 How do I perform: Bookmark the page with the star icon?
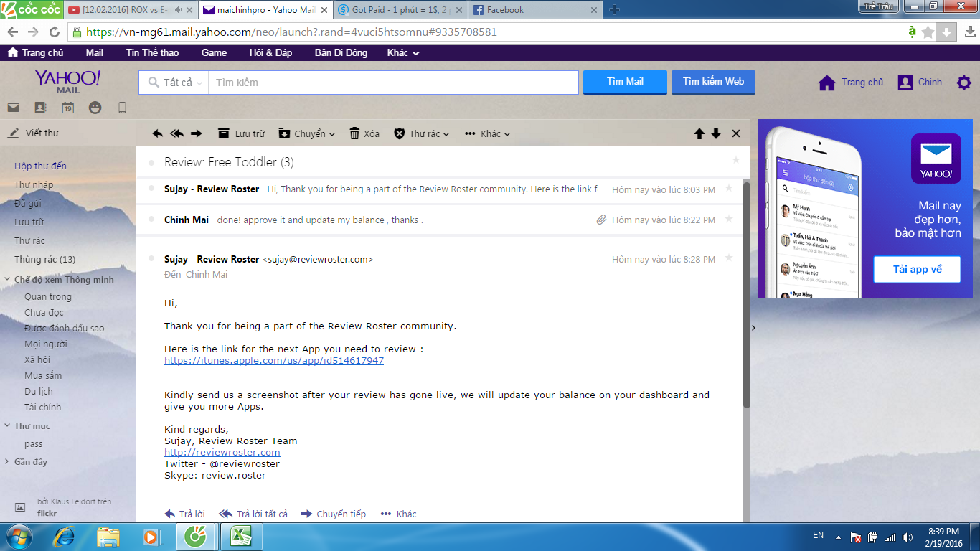pos(928,32)
